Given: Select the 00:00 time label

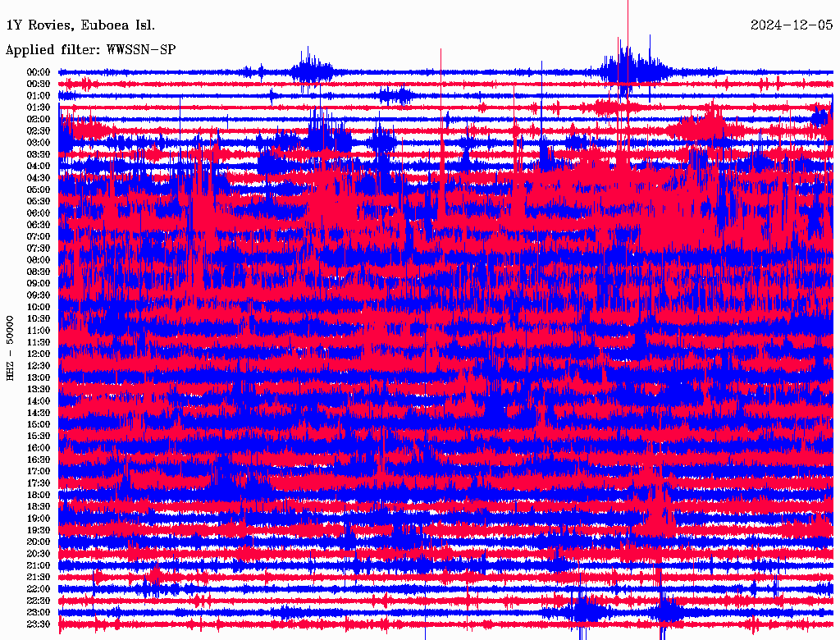Looking at the screenshot, I should coord(39,72).
